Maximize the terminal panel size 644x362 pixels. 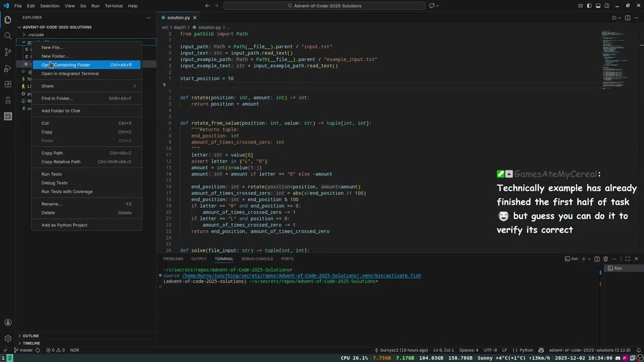point(627,259)
